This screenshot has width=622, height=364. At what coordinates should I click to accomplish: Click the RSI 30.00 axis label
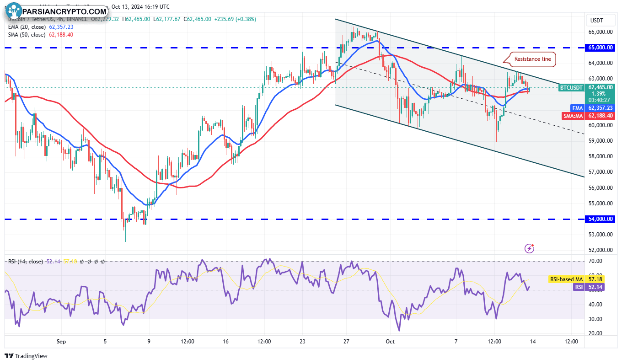tap(595, 319)
